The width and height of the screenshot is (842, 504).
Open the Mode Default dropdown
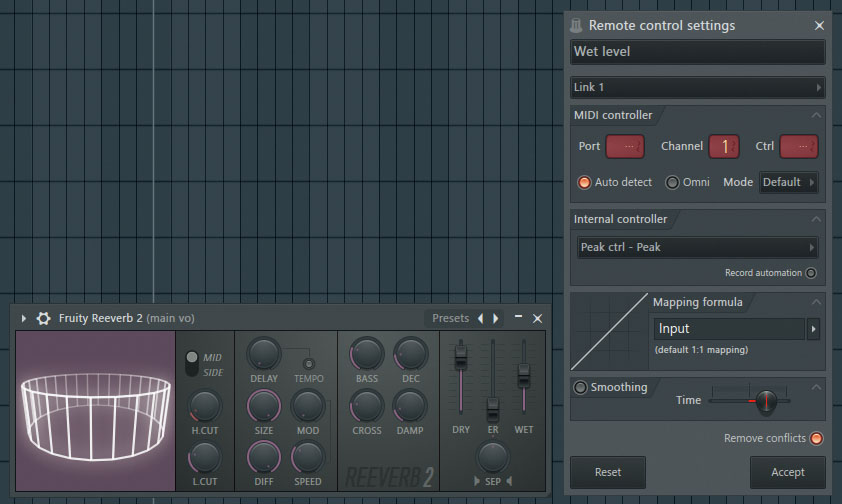[x=788, y=182]
